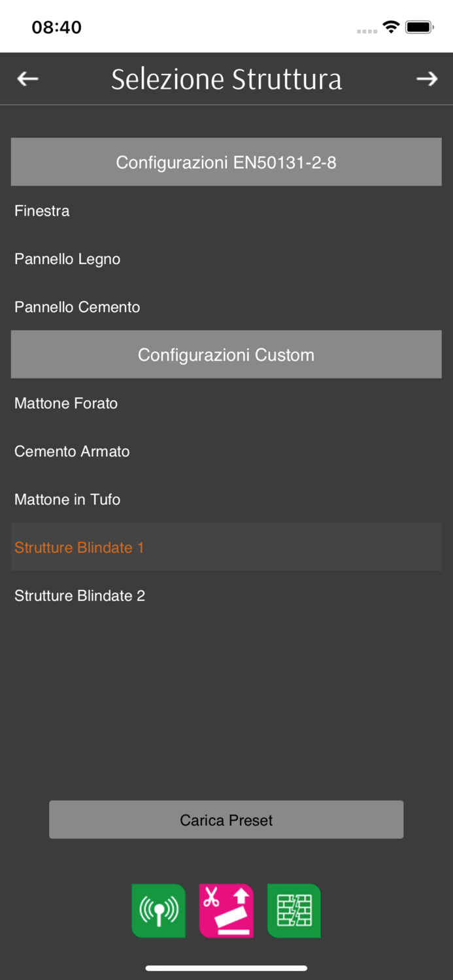Tap the Wi-Fi status icon
453x980 pixels.
click(391, 27)
